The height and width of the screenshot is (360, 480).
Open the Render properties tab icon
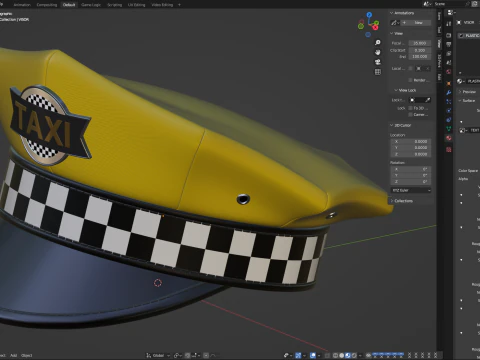coord(449,35)
